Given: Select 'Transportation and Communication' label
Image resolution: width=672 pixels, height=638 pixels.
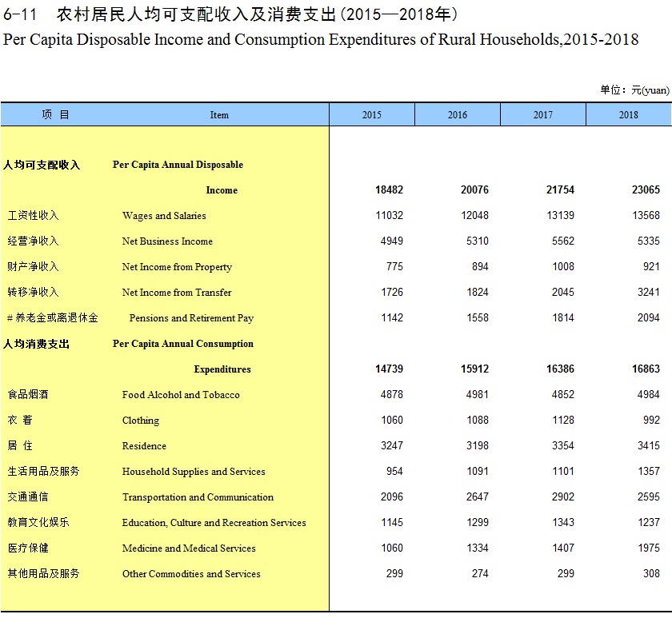Looking at the screenshot, I should pos(198,496).
